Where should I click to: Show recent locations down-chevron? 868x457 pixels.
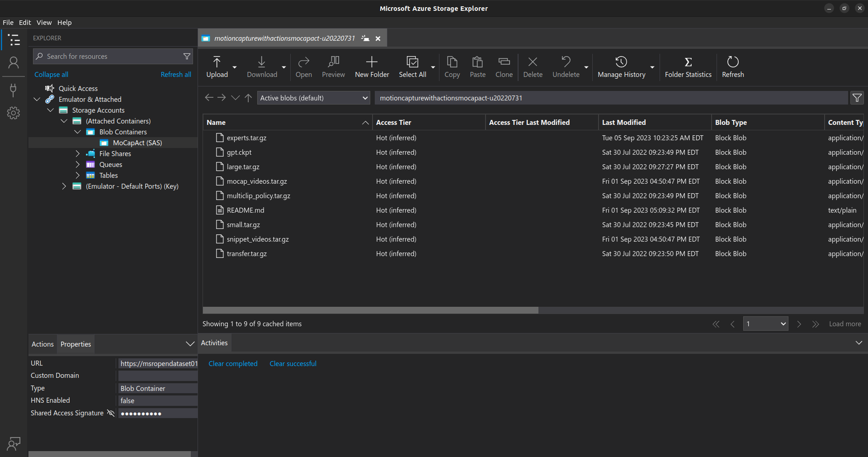(x=235, y=98)
